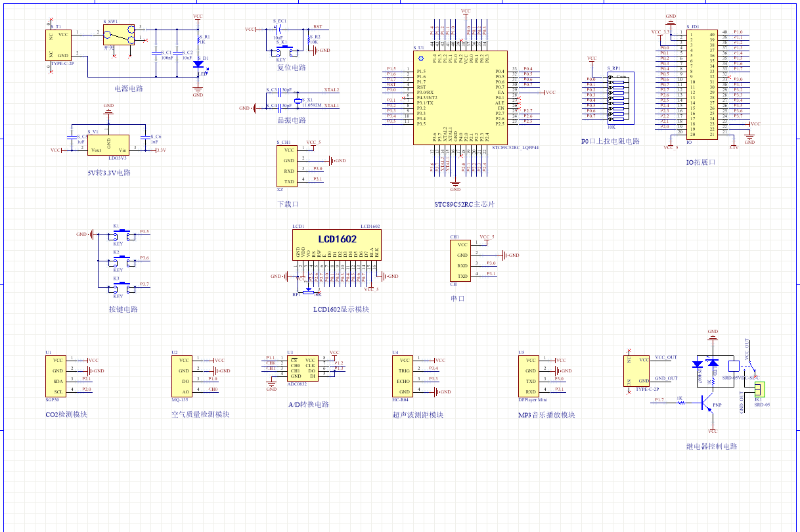Select the STC89C52RC main chip S_U1

pos(460,98)
